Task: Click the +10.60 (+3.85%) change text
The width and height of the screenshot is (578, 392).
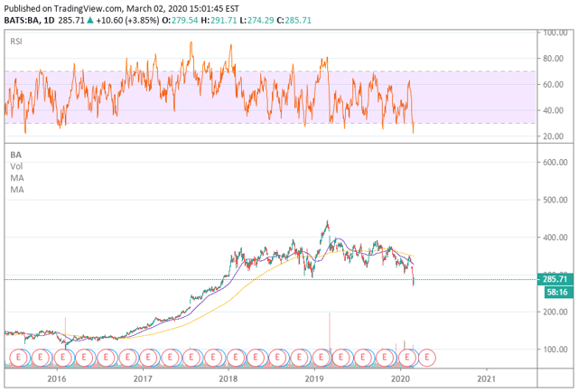Action: coord(127,20)
